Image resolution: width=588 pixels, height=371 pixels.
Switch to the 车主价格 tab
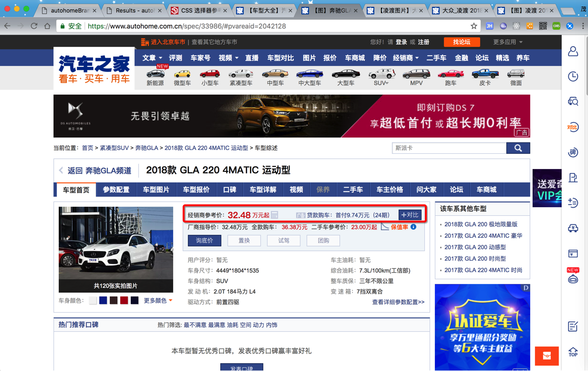[390, 190]
